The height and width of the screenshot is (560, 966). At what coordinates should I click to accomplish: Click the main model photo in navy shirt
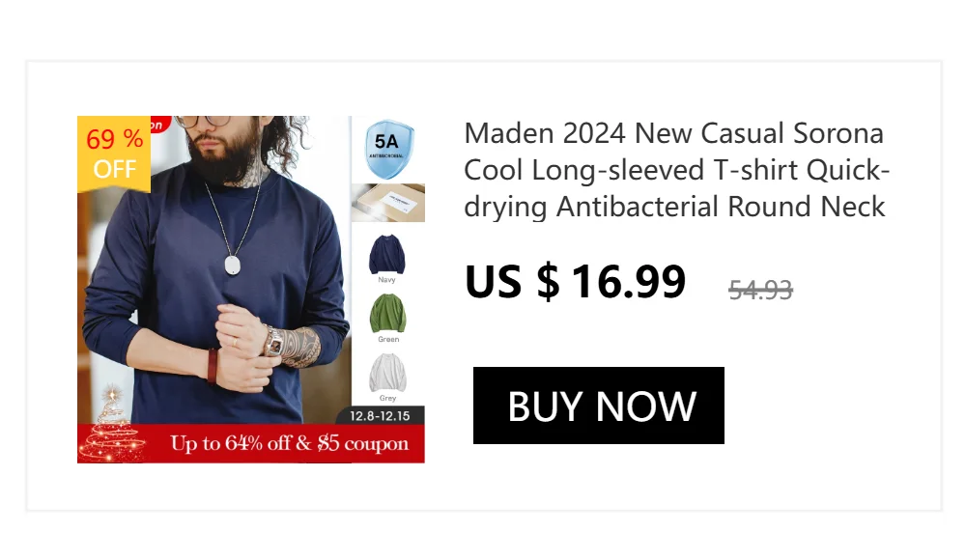214,269
